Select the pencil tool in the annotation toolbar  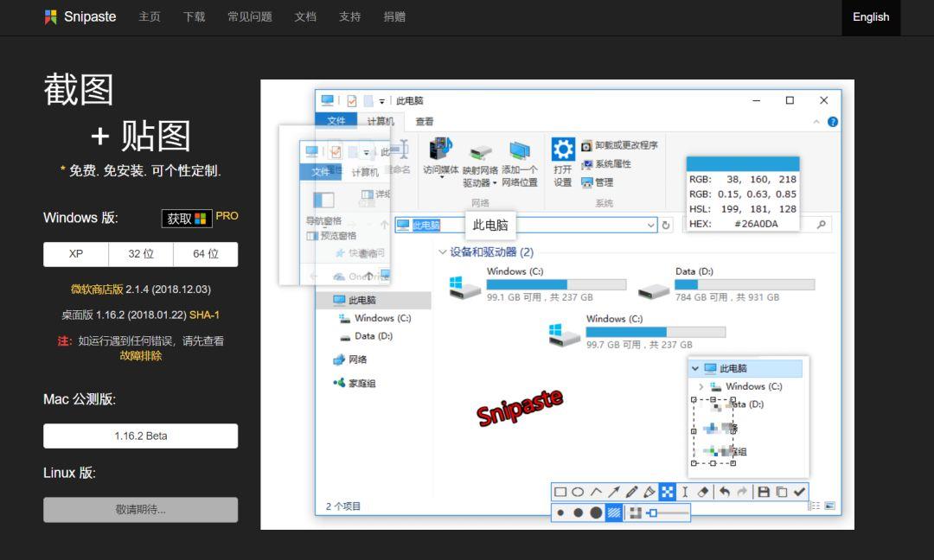pyautogui.click(x=631, y=492)
